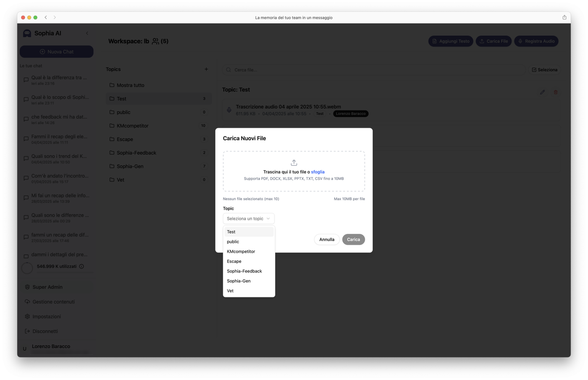
Task: Select Sophia-Feedback in the topic dropdown list
Action: 249,271
